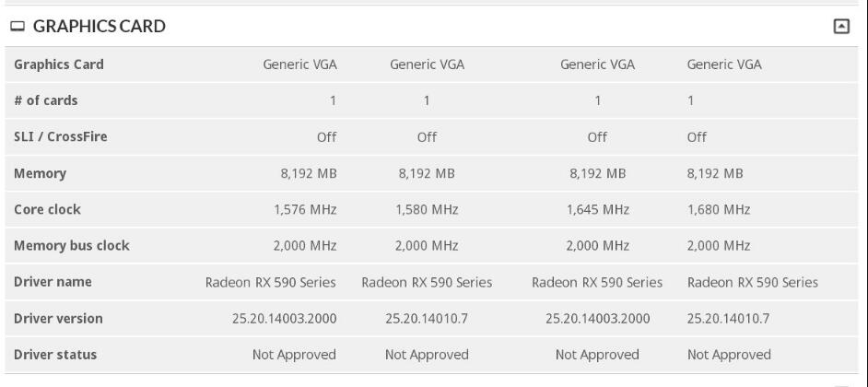The image size is (868, 387).
Task: Select the 1,645 MHz core clock value
Action: [x=597, y=209]
